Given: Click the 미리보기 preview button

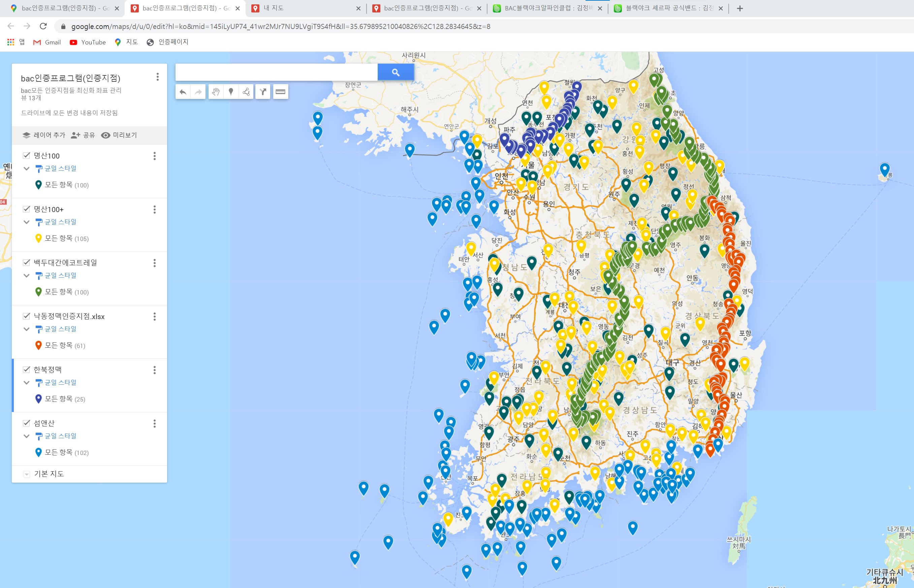Looking at the screenshot, I should [x=119, y=135].
